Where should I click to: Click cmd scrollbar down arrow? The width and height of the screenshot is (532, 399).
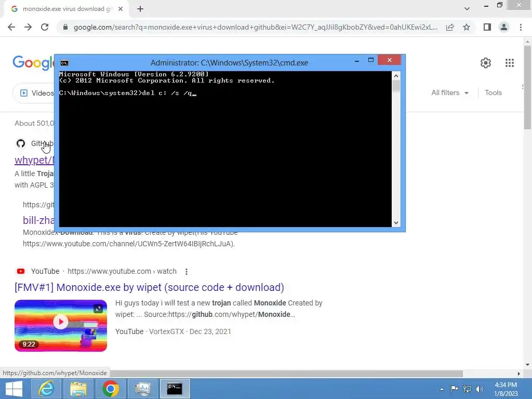coord(396,223)
